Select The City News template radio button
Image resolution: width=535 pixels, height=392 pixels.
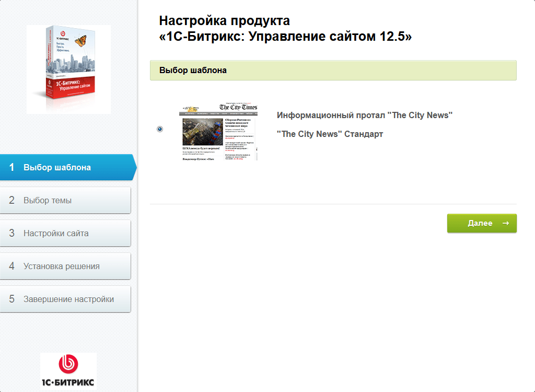pos(160,129)
